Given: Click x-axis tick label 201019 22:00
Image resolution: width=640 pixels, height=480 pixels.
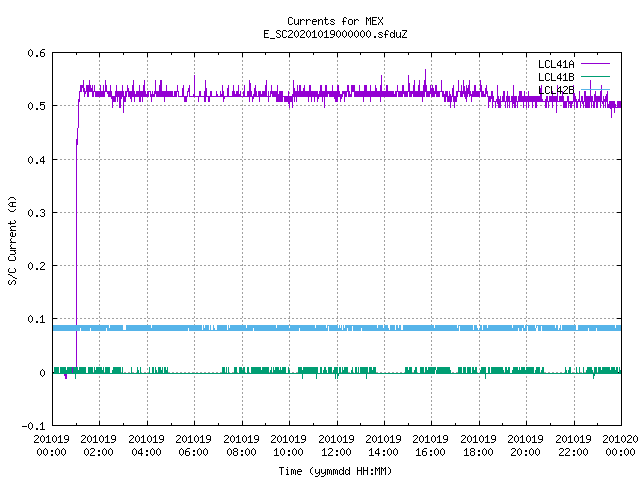Looking at the screenshot, I should tap(573, 446).
